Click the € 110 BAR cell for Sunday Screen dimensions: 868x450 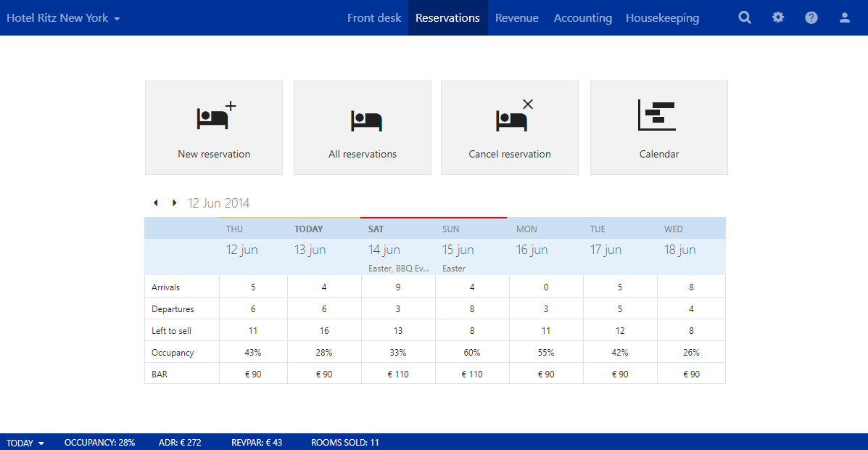pos(472,375)
